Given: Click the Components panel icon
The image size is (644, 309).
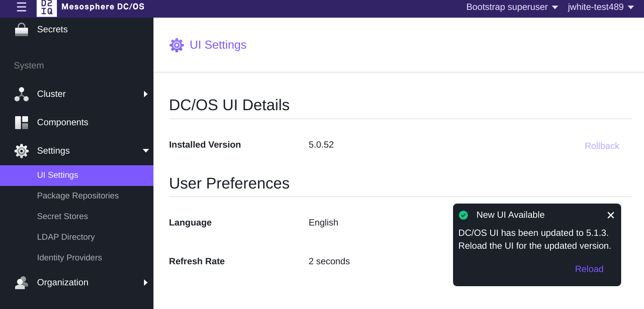Looking at the screenshot, I should (x=22, y=123).
